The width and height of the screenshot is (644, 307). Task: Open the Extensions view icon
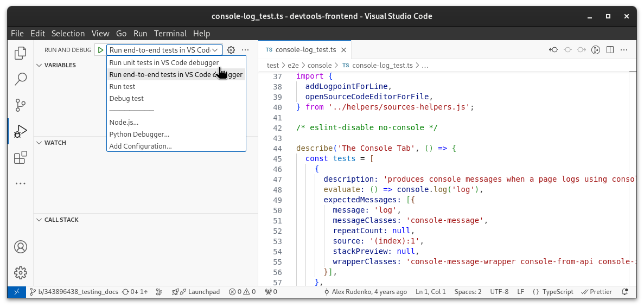(21, 157)
